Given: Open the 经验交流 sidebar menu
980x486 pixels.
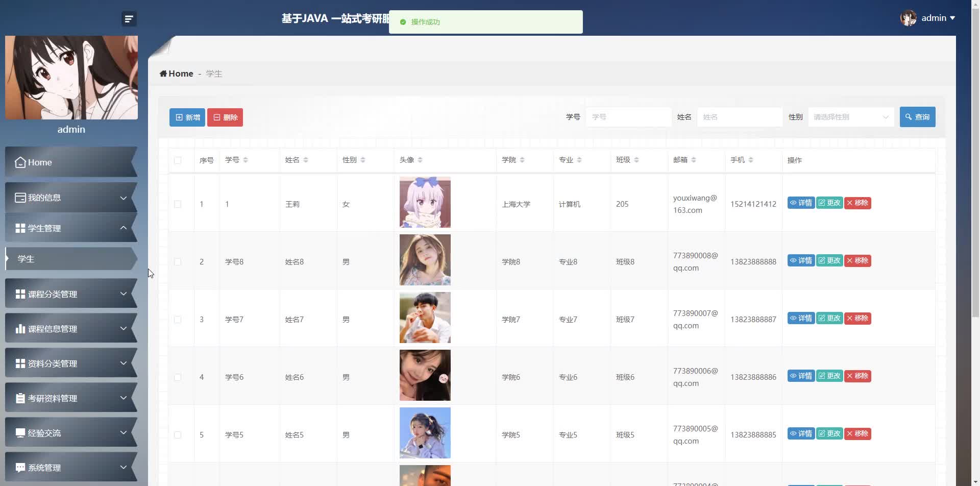Looking at the screenshot, I should 71,432.
